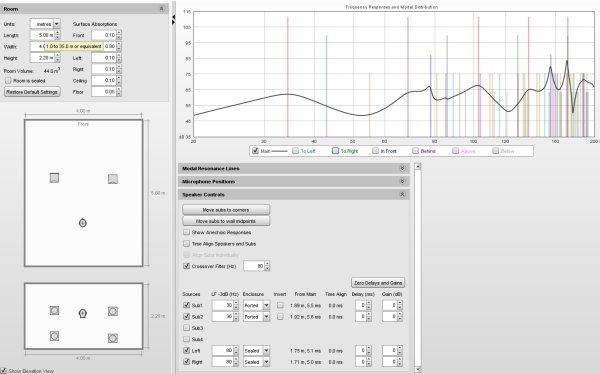Screen dimensions: 600x374
Task: Select the left speaker icon in plan view
Action: 54,178
